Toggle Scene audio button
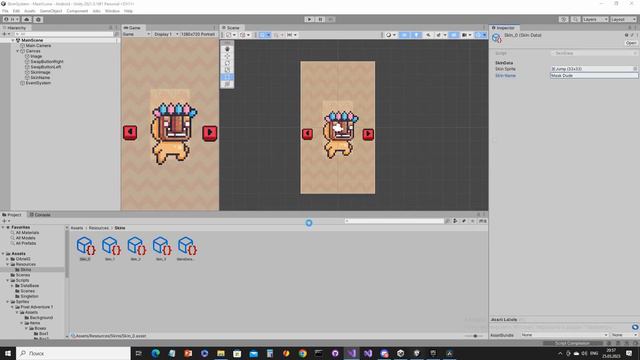 click(428, 35)
